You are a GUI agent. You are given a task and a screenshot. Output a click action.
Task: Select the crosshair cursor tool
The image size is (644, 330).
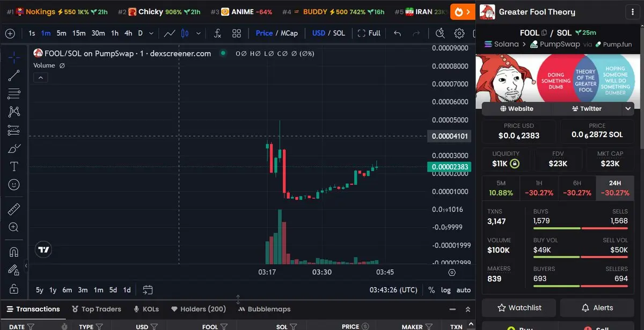14,57
